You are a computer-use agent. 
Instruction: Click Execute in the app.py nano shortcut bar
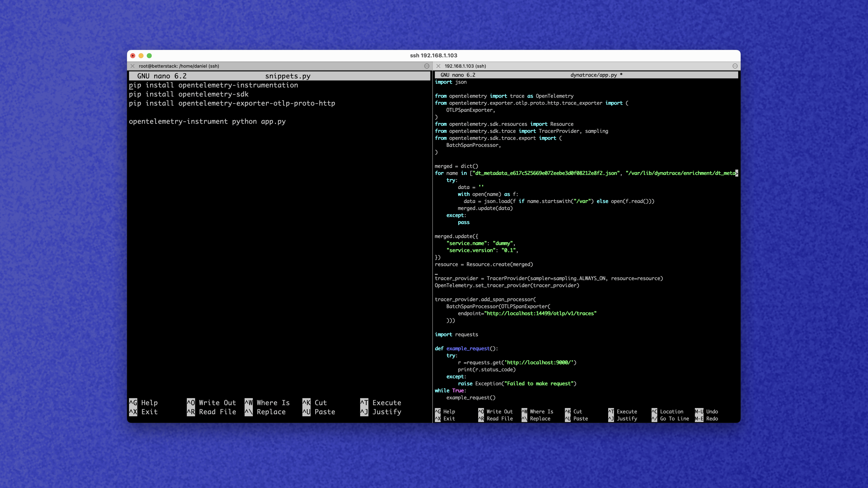point(627,411)
